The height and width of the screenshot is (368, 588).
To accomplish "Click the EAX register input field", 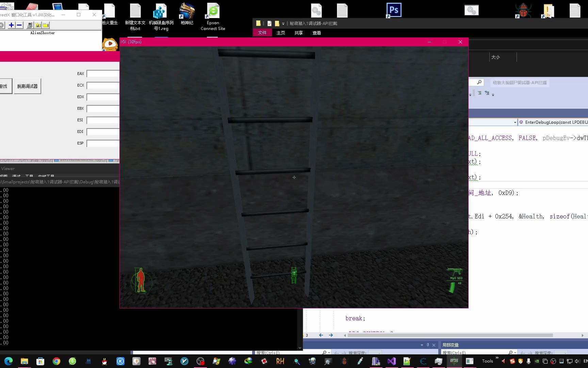I will pos(103,74).
